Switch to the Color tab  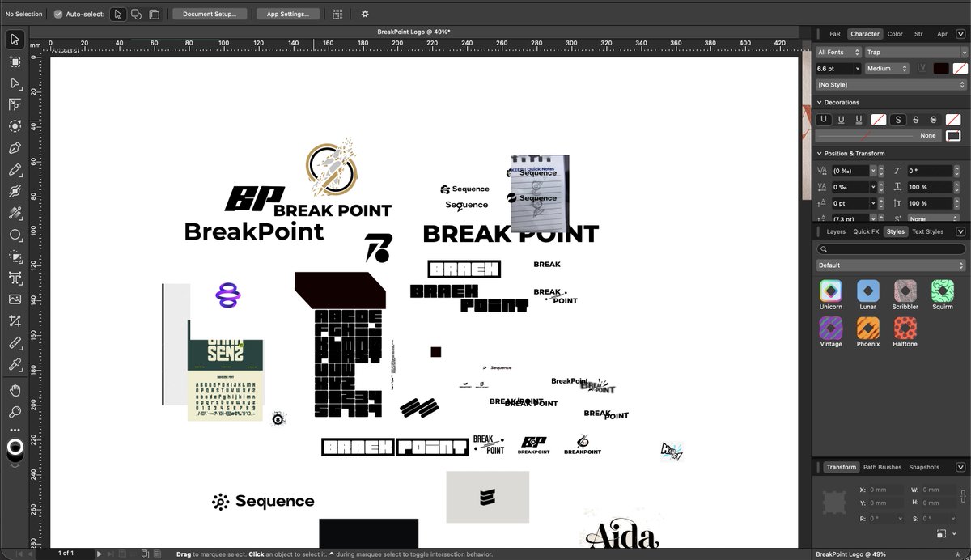coord(895,34)
